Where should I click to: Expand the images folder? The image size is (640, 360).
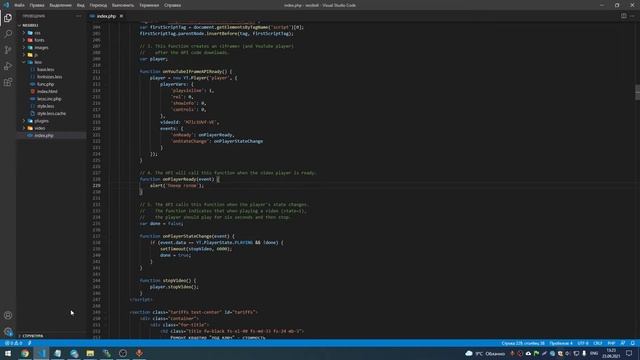(24, 47)
